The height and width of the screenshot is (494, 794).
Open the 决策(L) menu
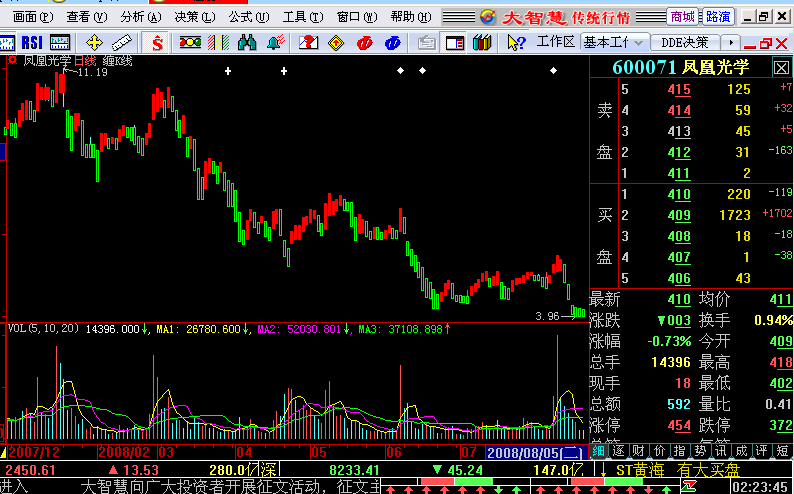(195, 17)
